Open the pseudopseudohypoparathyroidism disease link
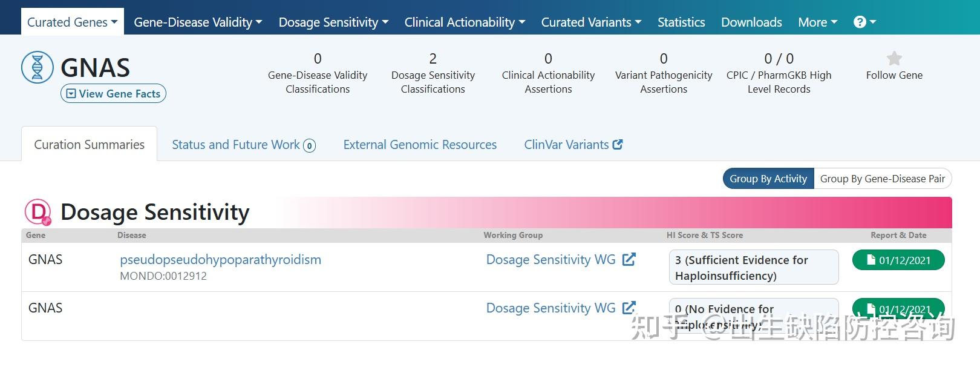 tap(220, 260)
